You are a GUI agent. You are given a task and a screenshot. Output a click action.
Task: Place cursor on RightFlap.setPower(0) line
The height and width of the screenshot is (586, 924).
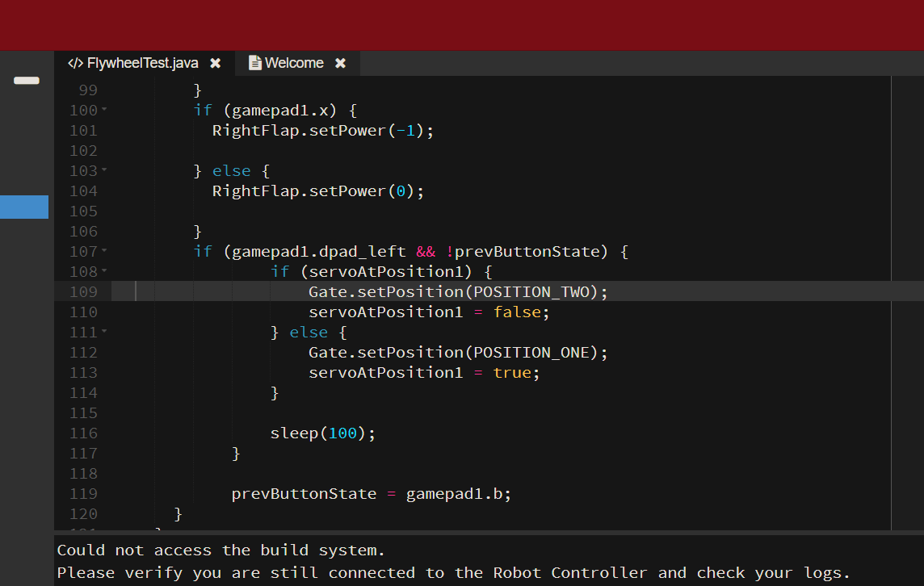pos(318,190)
